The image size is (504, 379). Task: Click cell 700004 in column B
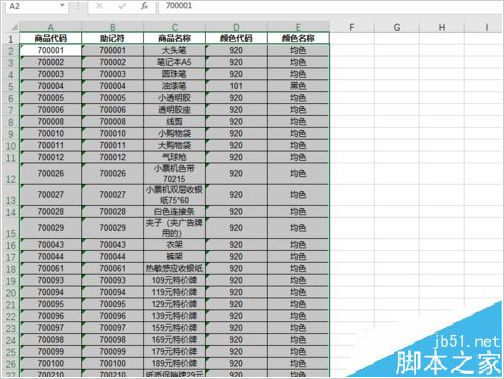click(112, 86)
